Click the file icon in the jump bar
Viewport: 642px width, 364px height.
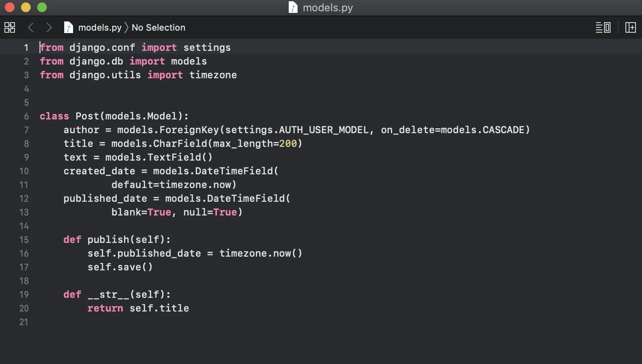tap(69, 27)
